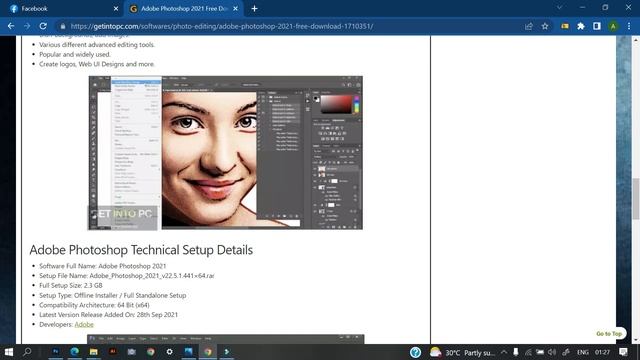Open Windows taskbar search
Screen dimensions: 640x360
point(27,351)
